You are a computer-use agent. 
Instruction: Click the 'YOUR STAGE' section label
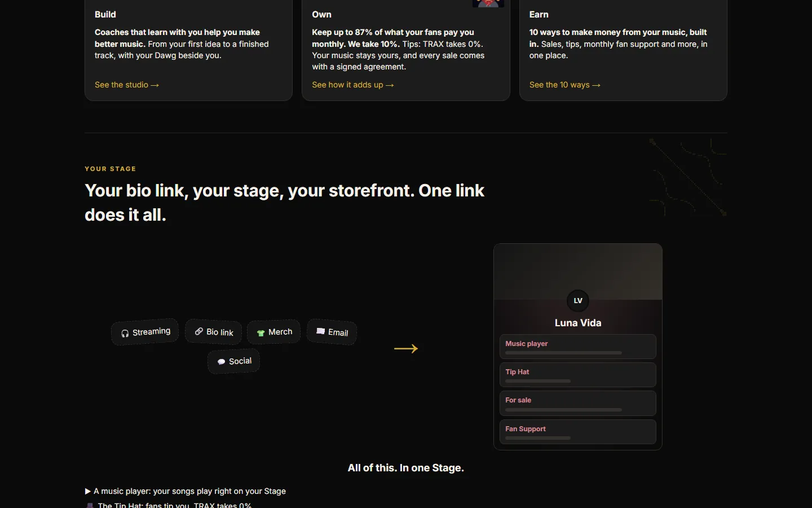pyautogui.click(x=111, y=169)
